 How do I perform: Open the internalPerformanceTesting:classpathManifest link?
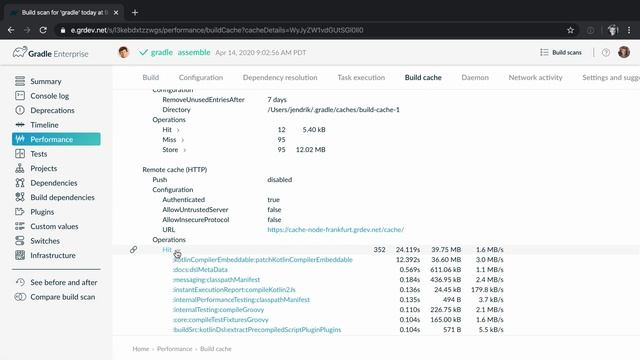coord(241,300)
